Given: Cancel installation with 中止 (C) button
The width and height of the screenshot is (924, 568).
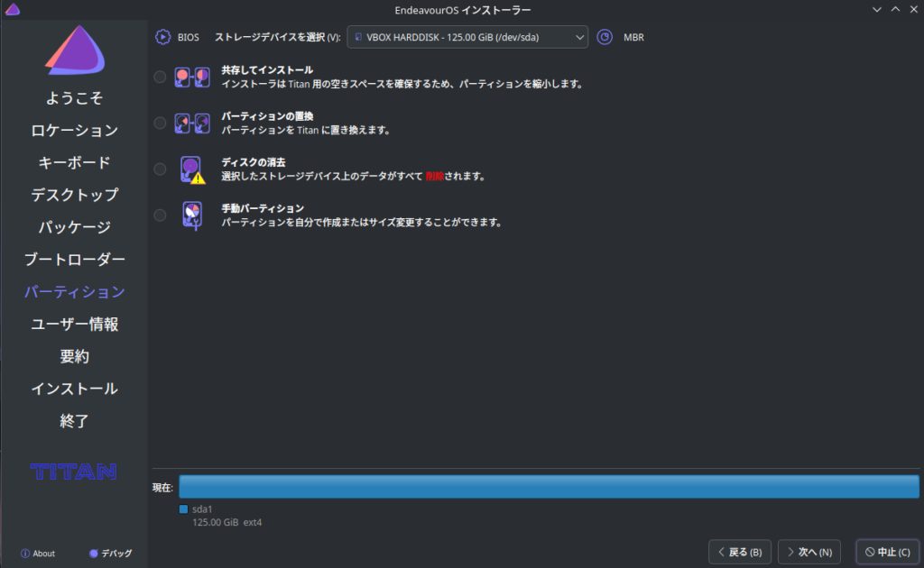Looking at the screenshot, I should (887, 551).
